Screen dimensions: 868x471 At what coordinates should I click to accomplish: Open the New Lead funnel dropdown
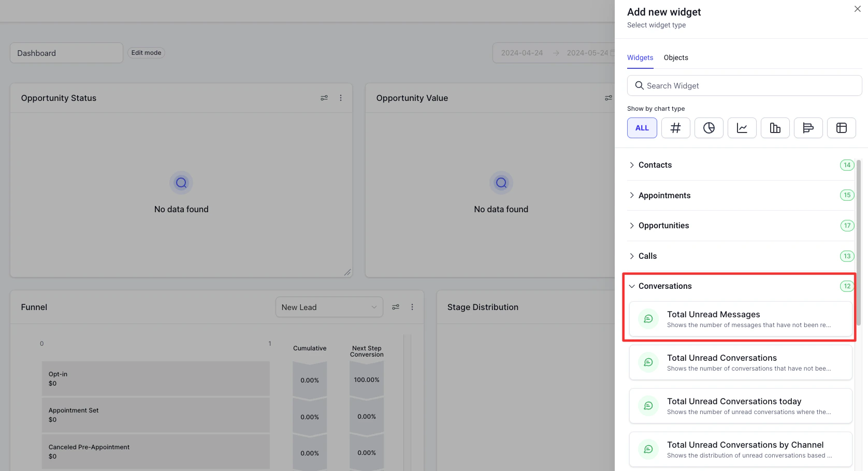point(329,307)
